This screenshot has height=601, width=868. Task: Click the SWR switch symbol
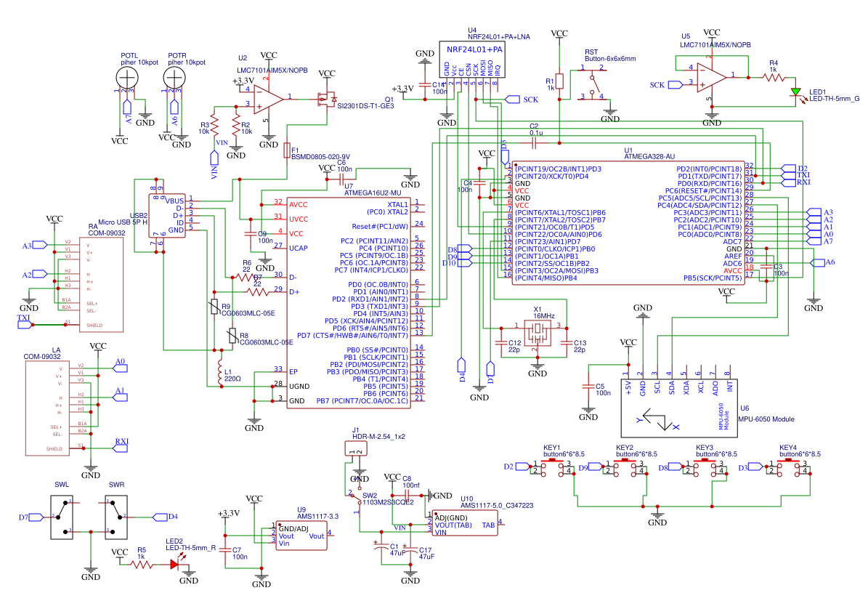116,517
